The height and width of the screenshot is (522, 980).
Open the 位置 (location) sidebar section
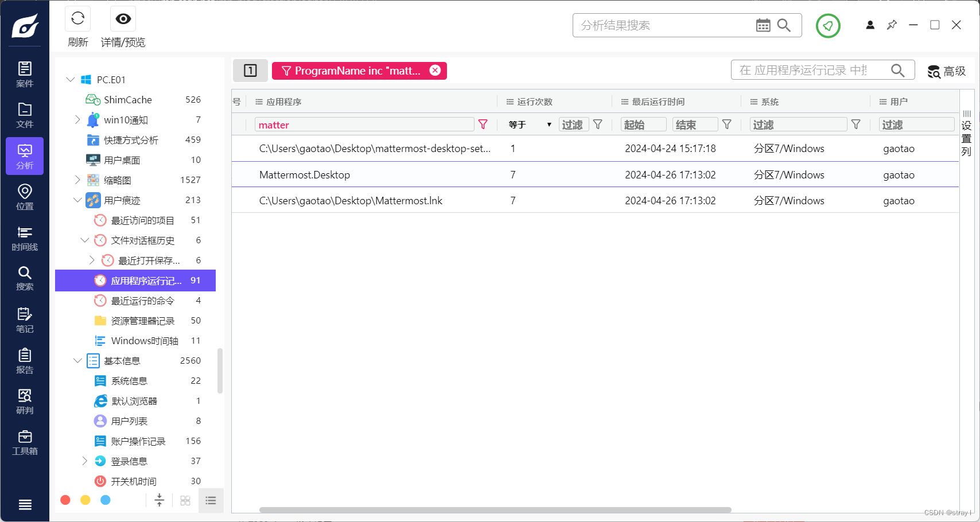pyautogui.click(x=25, y=197)
